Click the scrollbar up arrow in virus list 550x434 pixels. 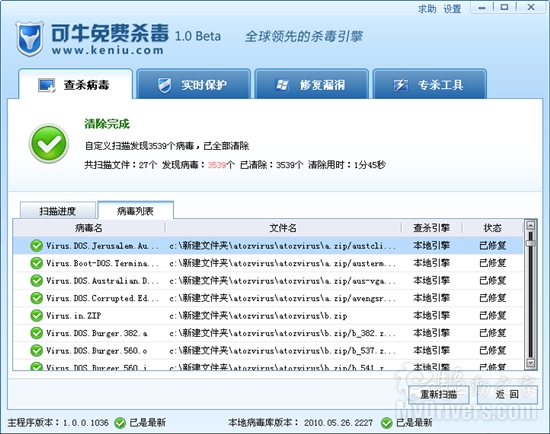click(531, 225)
